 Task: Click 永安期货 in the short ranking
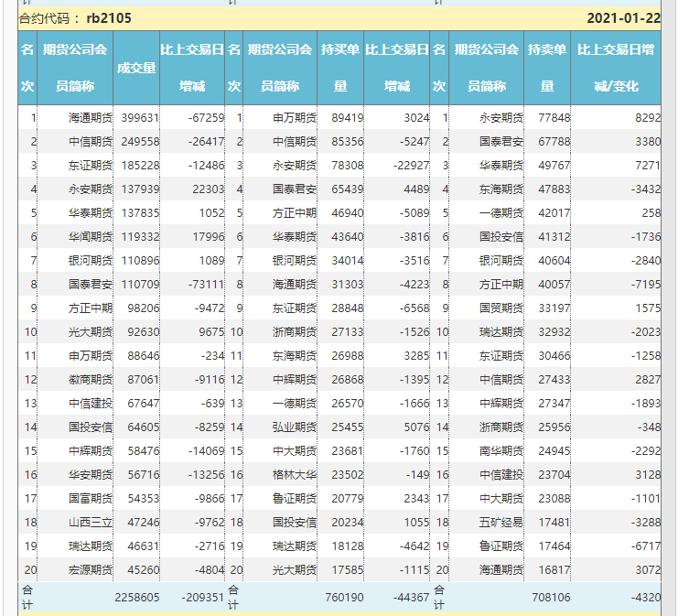(501, 118)
